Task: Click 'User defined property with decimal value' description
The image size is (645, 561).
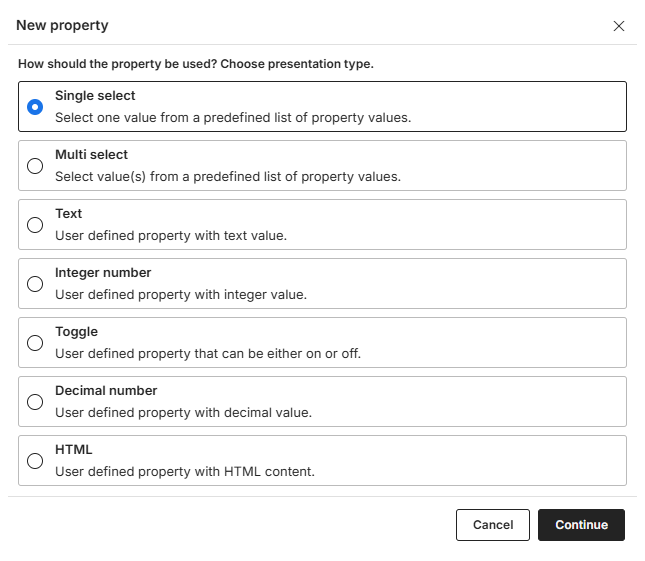Action: coord(183,412)
